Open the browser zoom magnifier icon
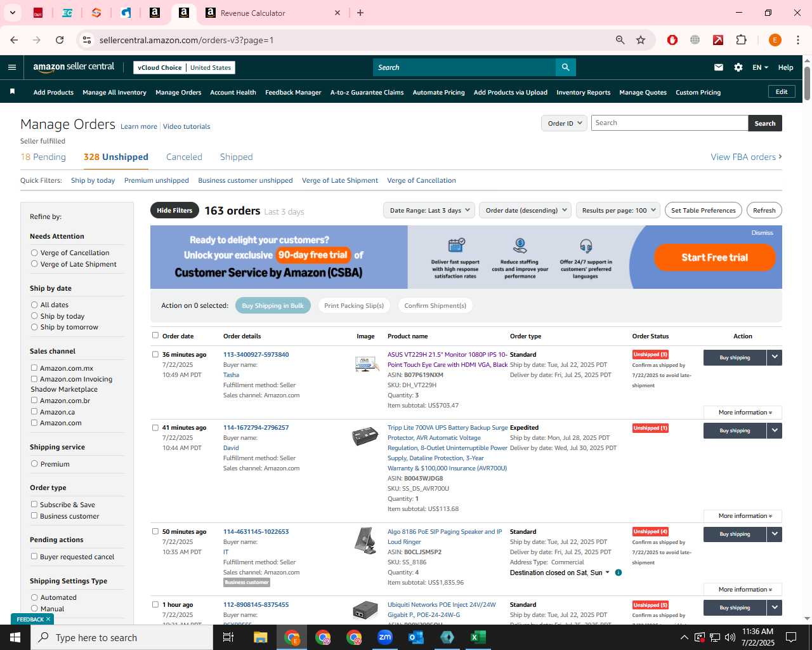Screen dimensions: 812x650 (x=620, y=40)
